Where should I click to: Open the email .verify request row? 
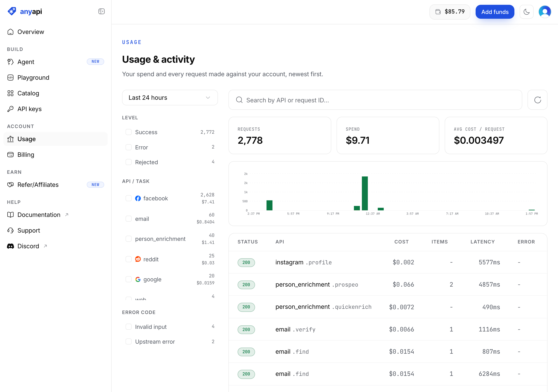(388, 329)
